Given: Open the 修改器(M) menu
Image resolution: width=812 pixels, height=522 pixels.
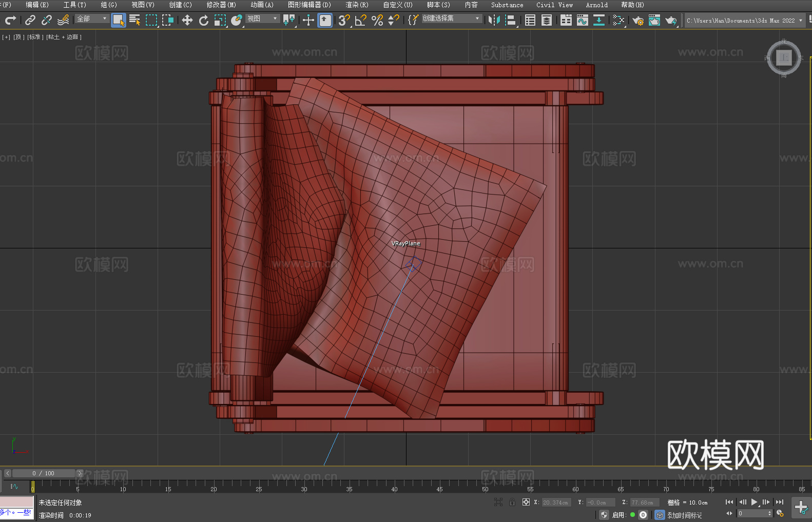Looking at the screenshot, I should 221,5.
